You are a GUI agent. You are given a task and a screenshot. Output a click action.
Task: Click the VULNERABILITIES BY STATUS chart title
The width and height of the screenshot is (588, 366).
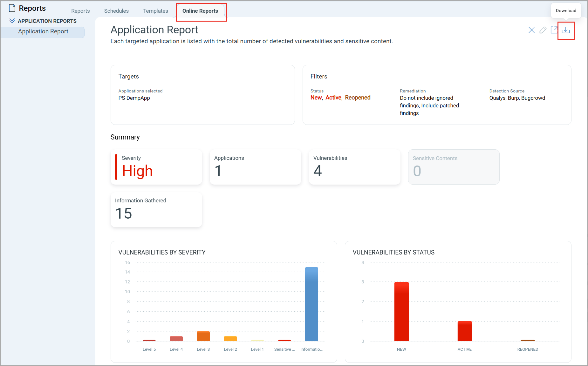click(x=393, y=252)
